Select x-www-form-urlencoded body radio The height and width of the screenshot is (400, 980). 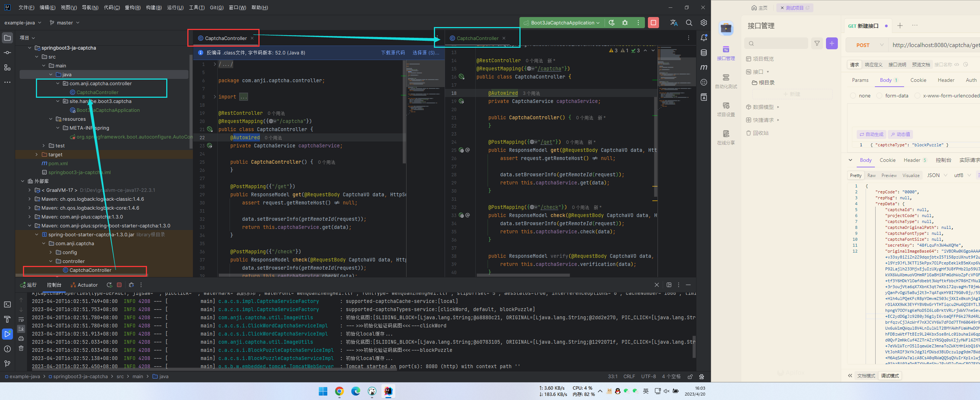point(917,96)
